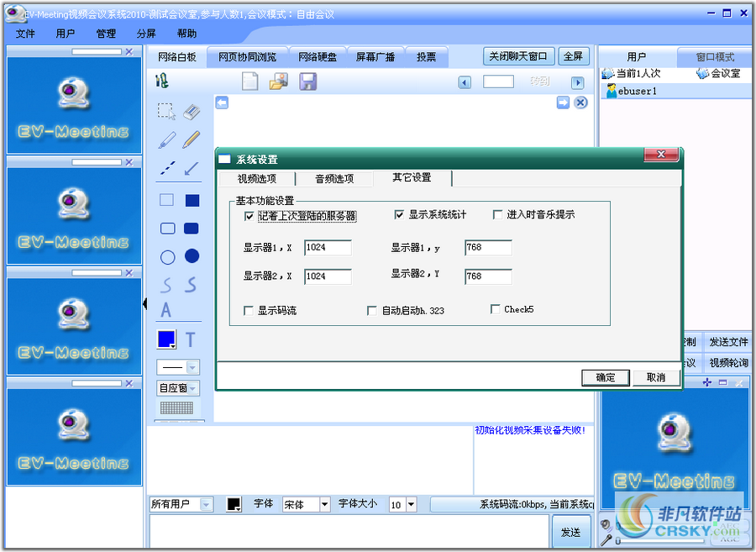Close the whiteboard page with round X
This screenshot has height=552, width=756.
580,103
